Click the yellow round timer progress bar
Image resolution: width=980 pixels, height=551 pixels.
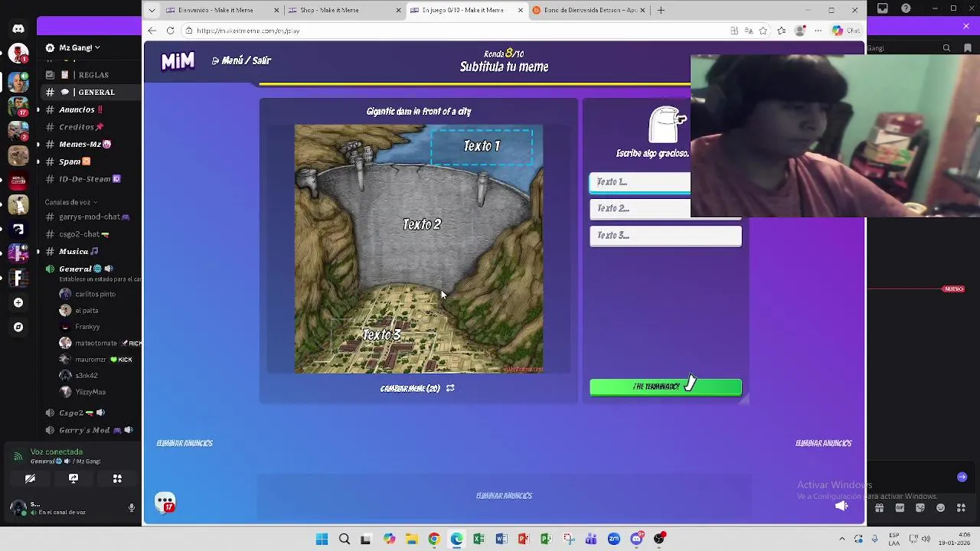(475, 83)
